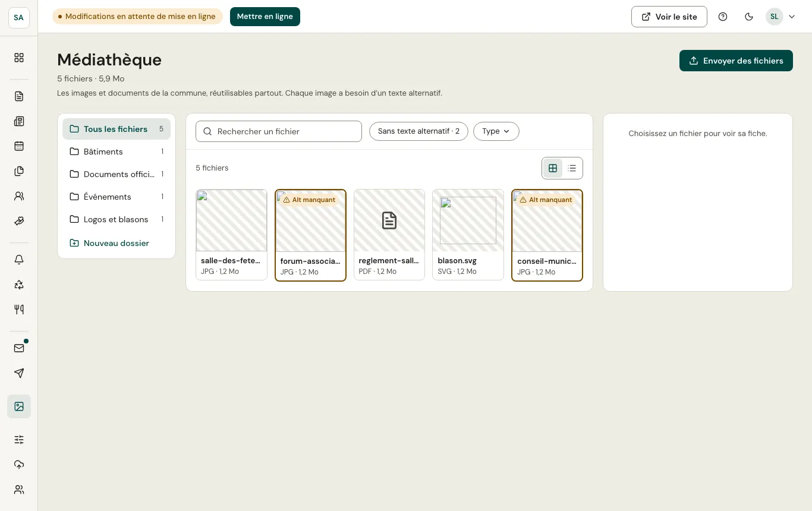Select the forum-associa… JPG thumbnail
Image resolution: width=812 pixels, height=511 pixels.
click(x=310, y=235)
